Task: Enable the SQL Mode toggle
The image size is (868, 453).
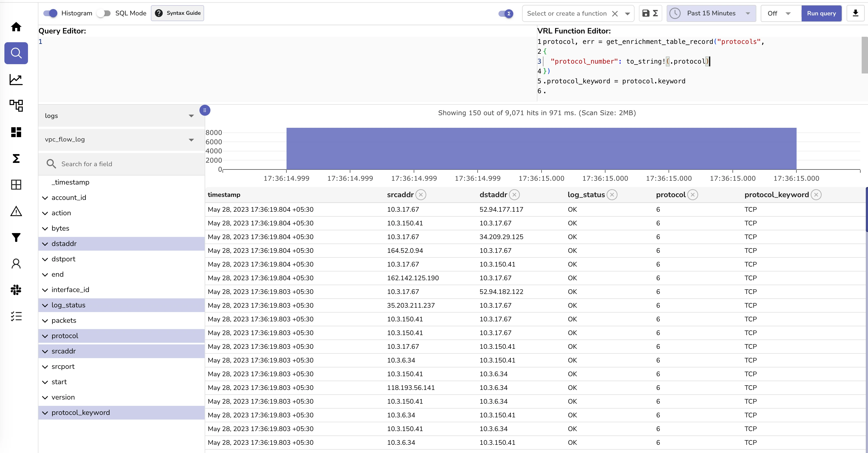Action: tap(103, 13)
